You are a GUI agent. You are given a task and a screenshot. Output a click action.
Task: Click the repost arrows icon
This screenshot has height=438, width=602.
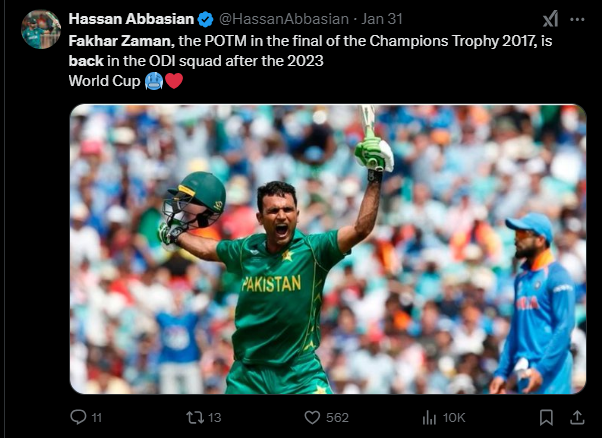pyautogui.click(x=195, y=417)
